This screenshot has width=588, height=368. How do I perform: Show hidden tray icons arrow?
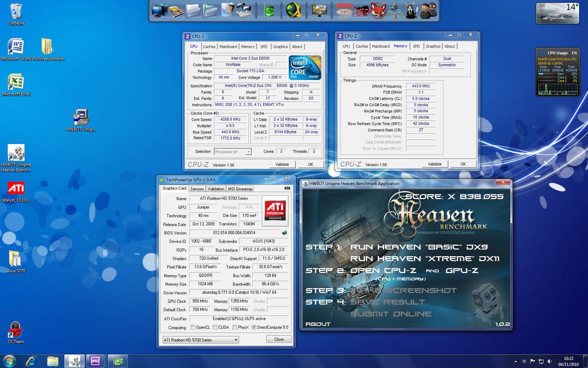[x=515, y=361]
